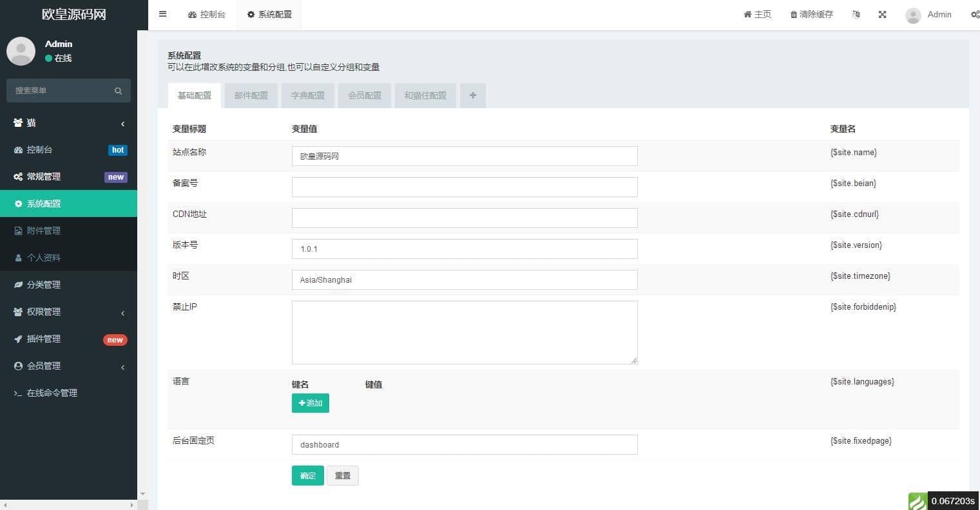Viewport: 980px width, 510px height.
Task: Click the plus icon tab to add group
Action: [473, 95]
